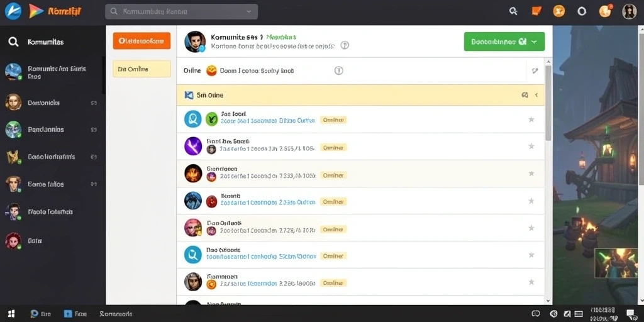
Task: Star the sixth row with blue magnifier avatar
Action: [531, 255]
